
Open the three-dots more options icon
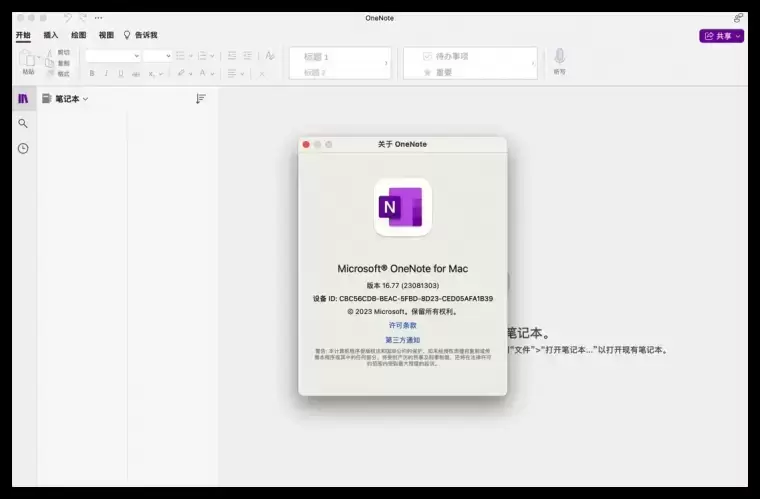(98, 18)
